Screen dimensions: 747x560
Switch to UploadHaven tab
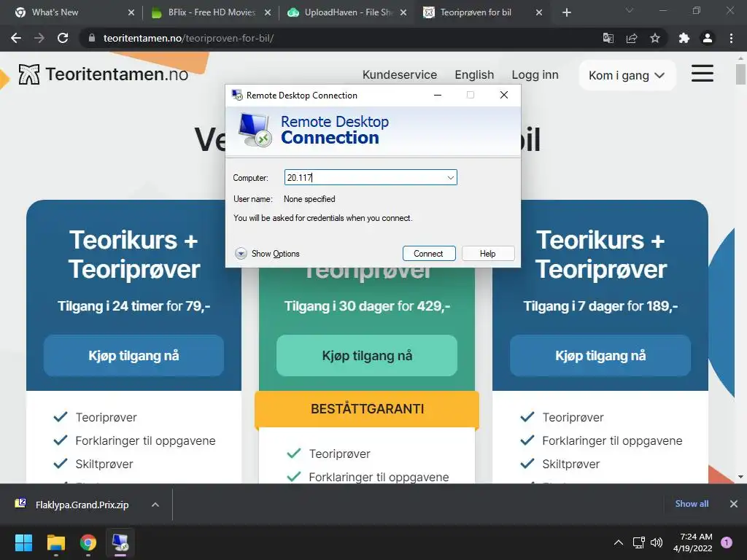click(x=347, y=12)
